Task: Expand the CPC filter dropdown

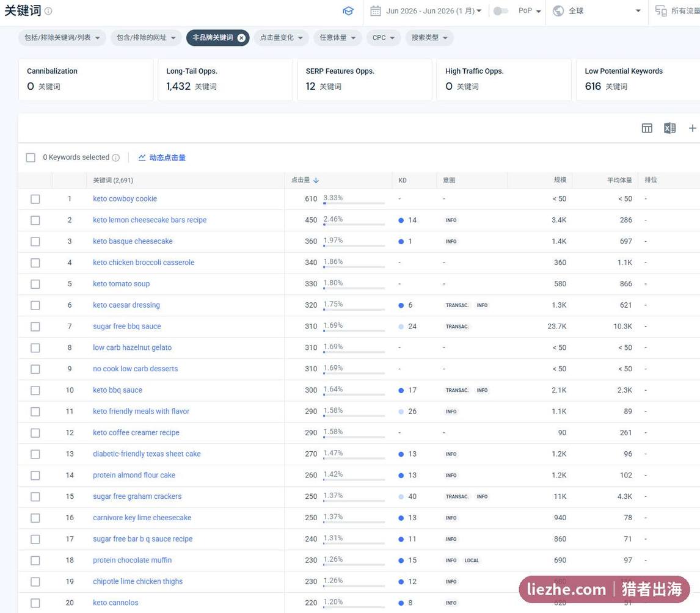Action: click(x=384, y=38)
